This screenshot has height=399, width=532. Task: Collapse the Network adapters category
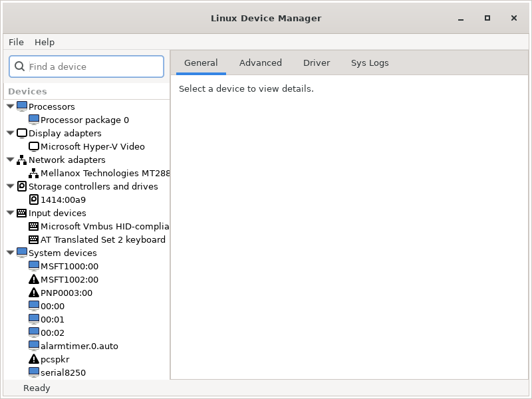pos(11,160)
